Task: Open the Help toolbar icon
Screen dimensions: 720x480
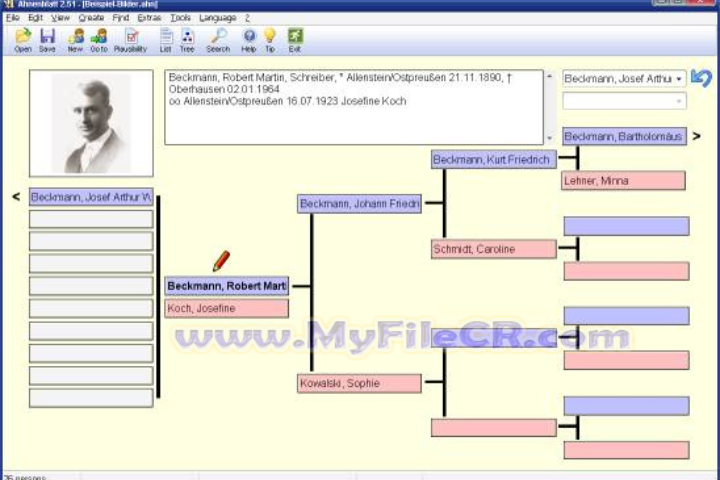Action: (x=248, y=40)
